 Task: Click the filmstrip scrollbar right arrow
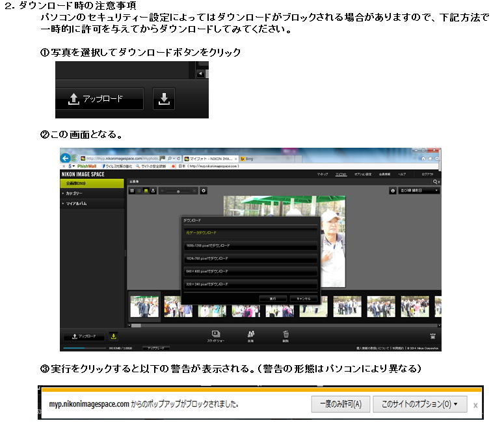(439, 325)
